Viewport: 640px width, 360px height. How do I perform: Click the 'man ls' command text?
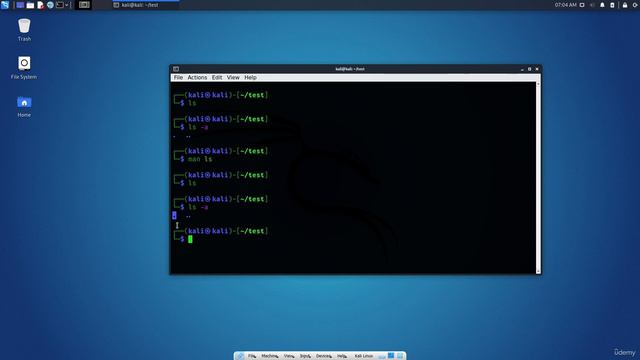[200, 159]
